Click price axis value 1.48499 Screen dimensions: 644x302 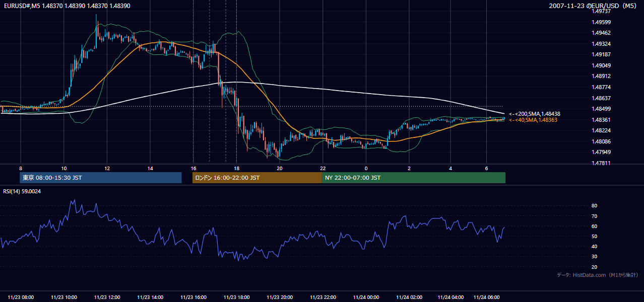coord(601,109)
